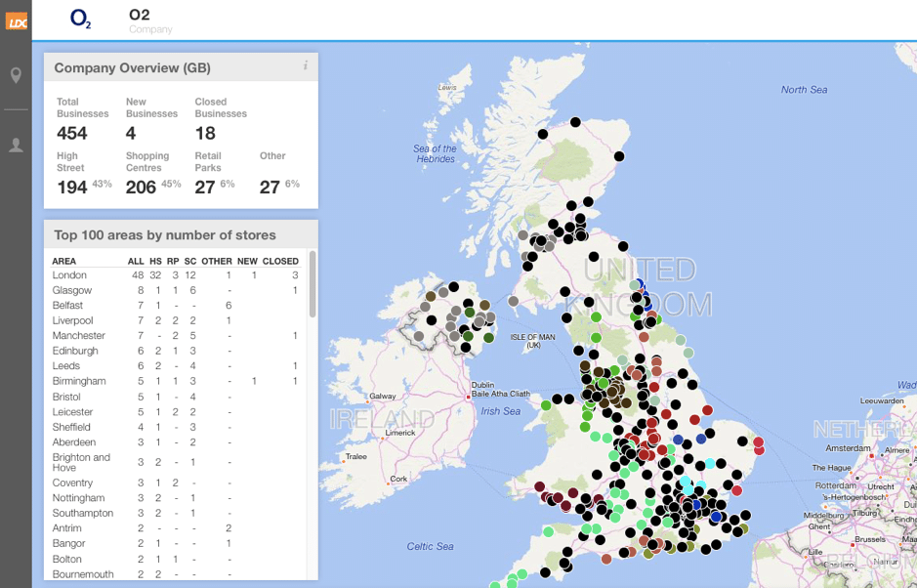Click Top 100 areas panel heading
917x588 pixels.
coord(165,235)
